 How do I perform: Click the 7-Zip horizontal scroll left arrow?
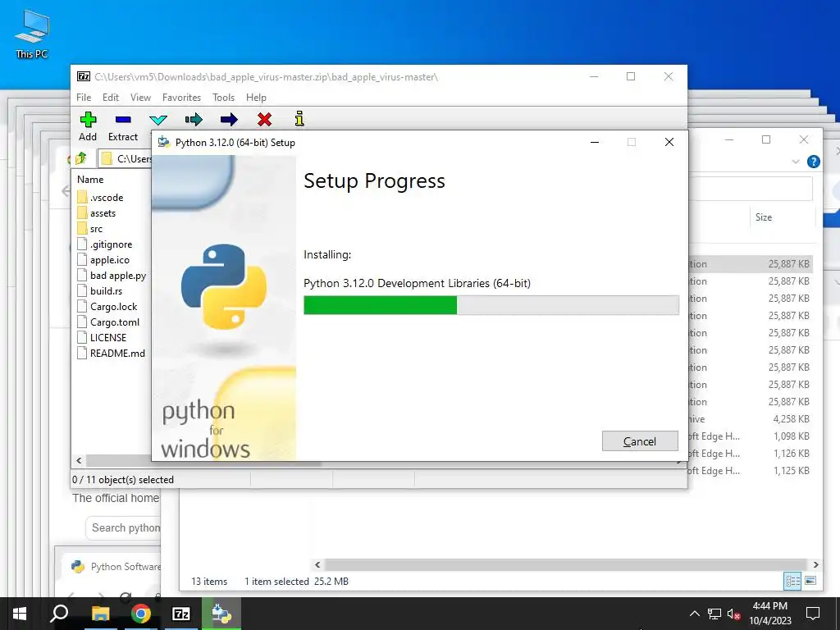click(80, 460)
